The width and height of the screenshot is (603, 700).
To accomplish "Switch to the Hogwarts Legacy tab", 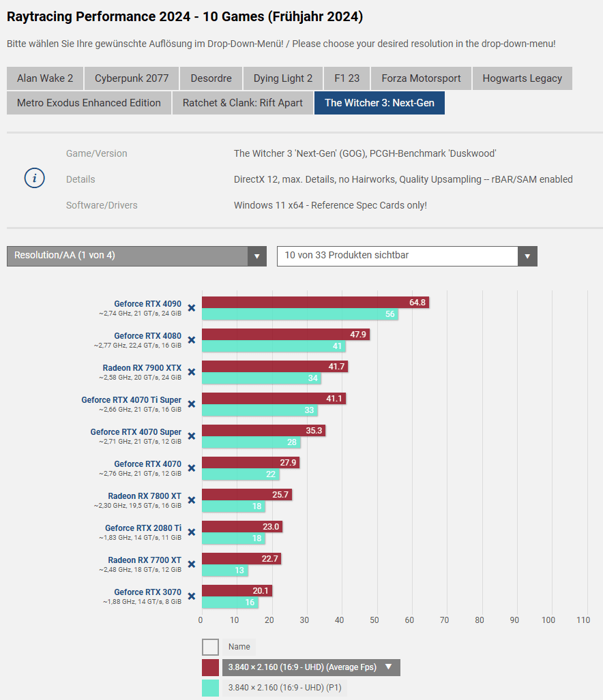I will point(522,78).
